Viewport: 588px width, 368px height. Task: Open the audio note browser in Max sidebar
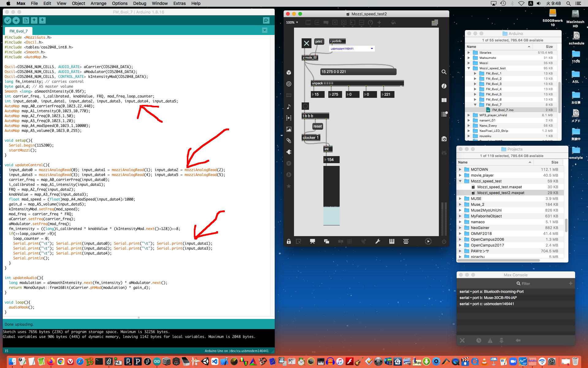[288, 106]
